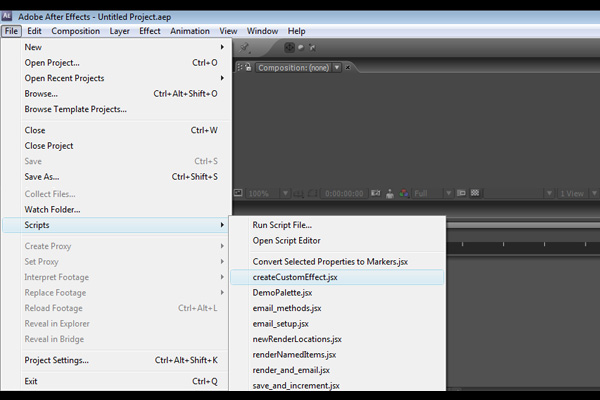Run Convert Selected Properties to Markers.jsx
600x400 pixels.
[x=337, y=262]
